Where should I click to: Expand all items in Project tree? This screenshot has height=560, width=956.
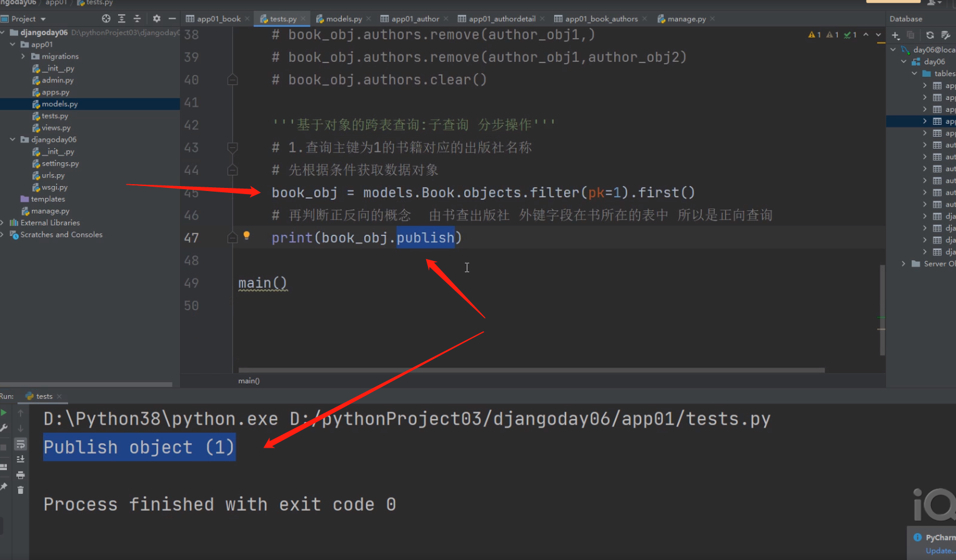pos(122,19)
